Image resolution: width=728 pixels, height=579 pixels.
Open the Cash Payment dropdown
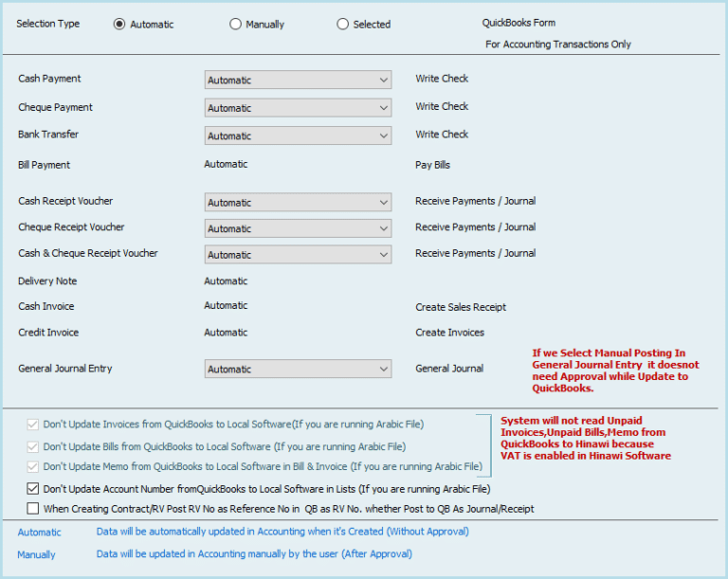click(298, 80)
